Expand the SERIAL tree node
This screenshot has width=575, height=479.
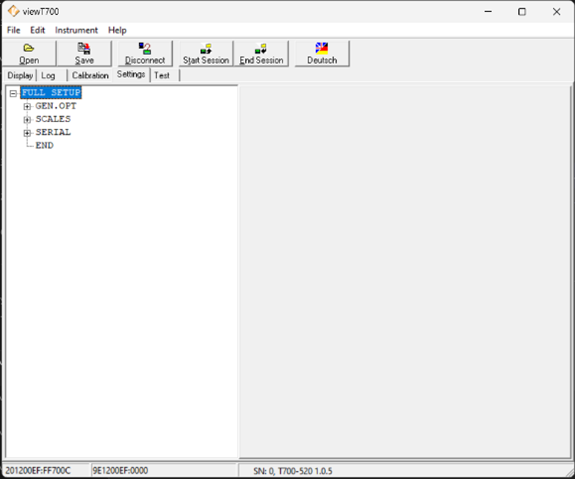pos(27,133)
